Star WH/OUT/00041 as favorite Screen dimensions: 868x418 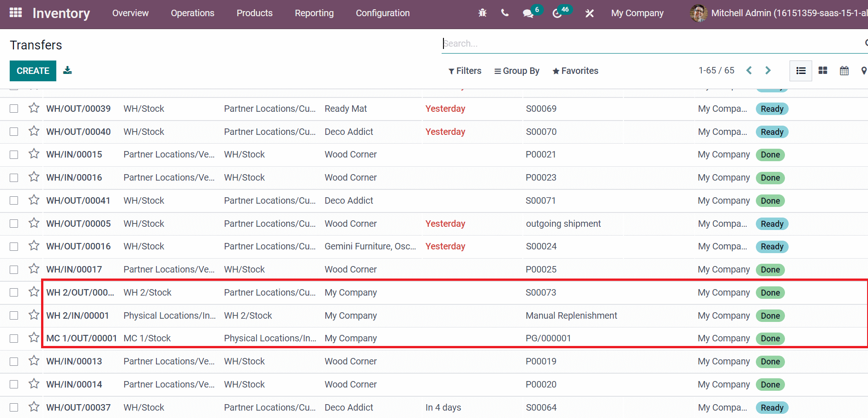[x=34, y=200]
